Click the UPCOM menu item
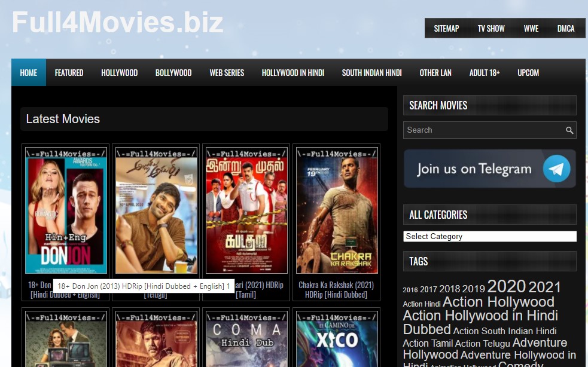Image resolution: width=588 pixels, height=367 pixels. tap(528, 73)
